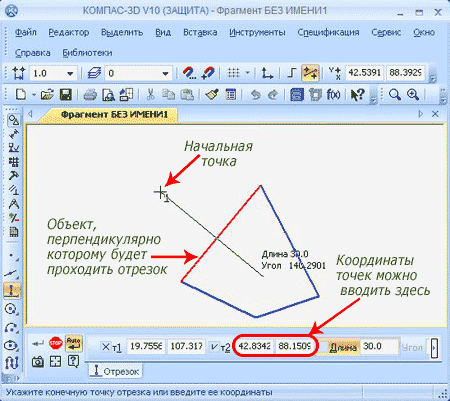Image resolution: width=450 pixels, height=401 pixels.
Task: Toggle disable snaps magnet icon
Action: (208, 73)
